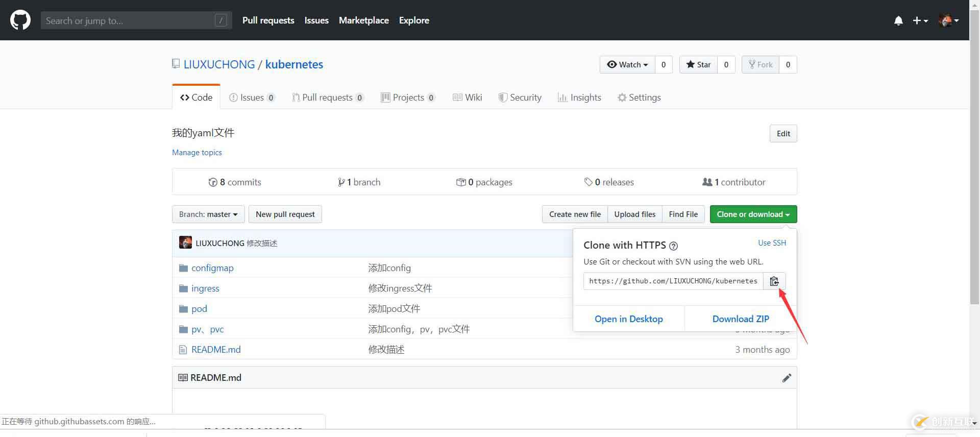Screen dimensions: 980x437
Task: Open the configmap folder
Action: pos(212,268)
